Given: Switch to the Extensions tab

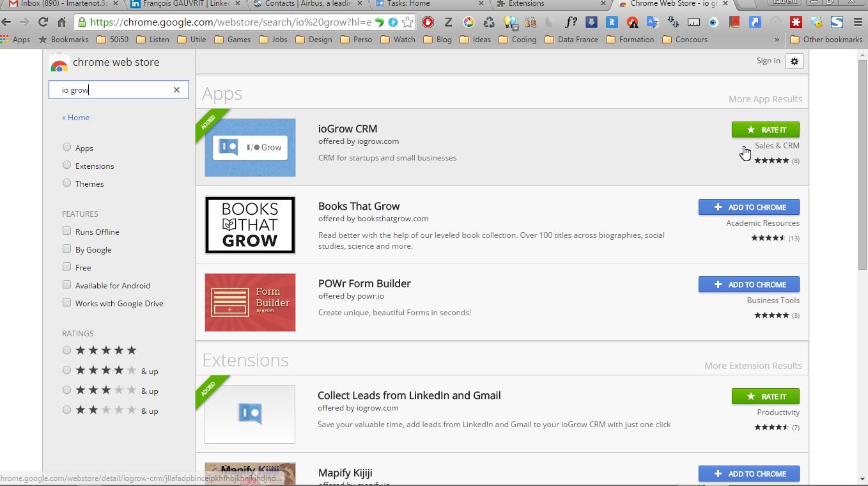Looking at the screenshot, I should tap(552, 5).
